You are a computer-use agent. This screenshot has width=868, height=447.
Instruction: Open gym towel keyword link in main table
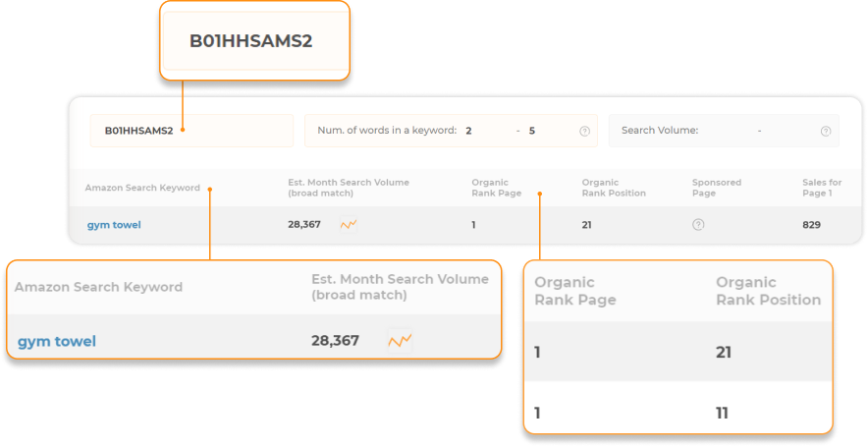(114, 225)
